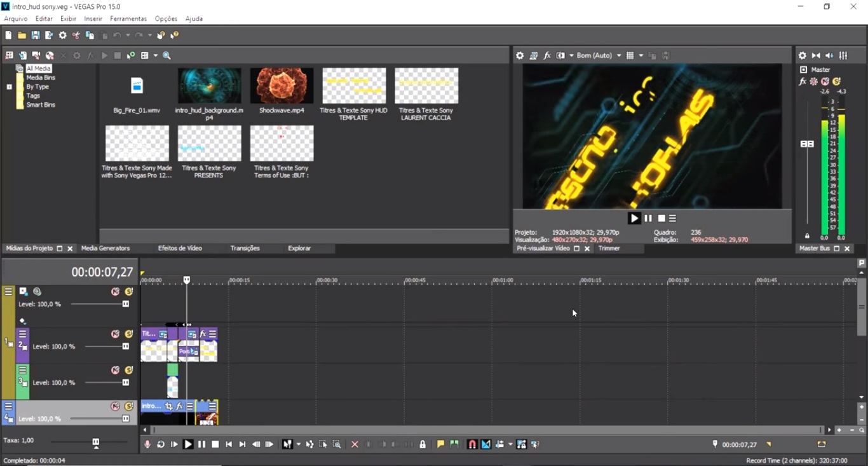Screen dimensions: 868x466
Task: Open the mixer faders icon in Master Bus
Action: [x=843, y=56]
